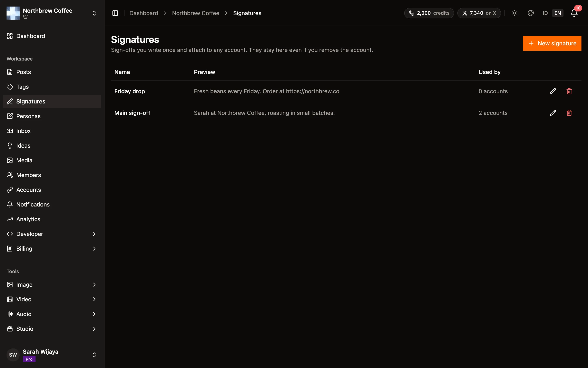Open the Inbox page
The height and width of the screenshot is (368, 588).
click(52, 131)
